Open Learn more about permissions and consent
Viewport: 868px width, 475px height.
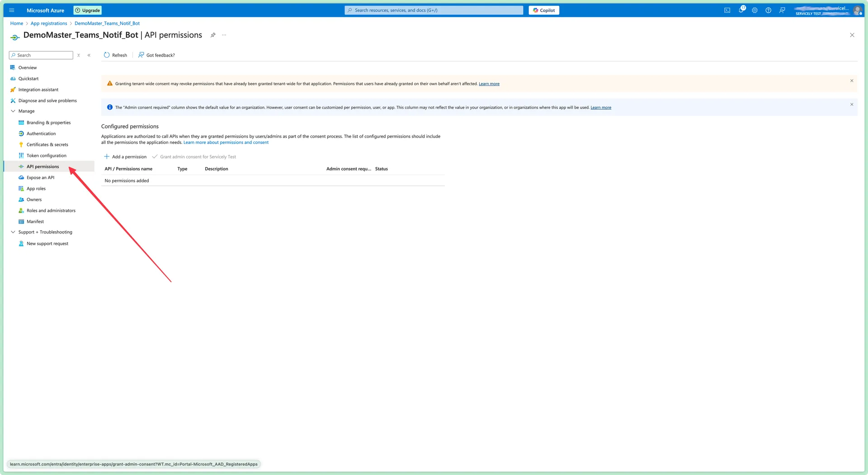[226, 142]
